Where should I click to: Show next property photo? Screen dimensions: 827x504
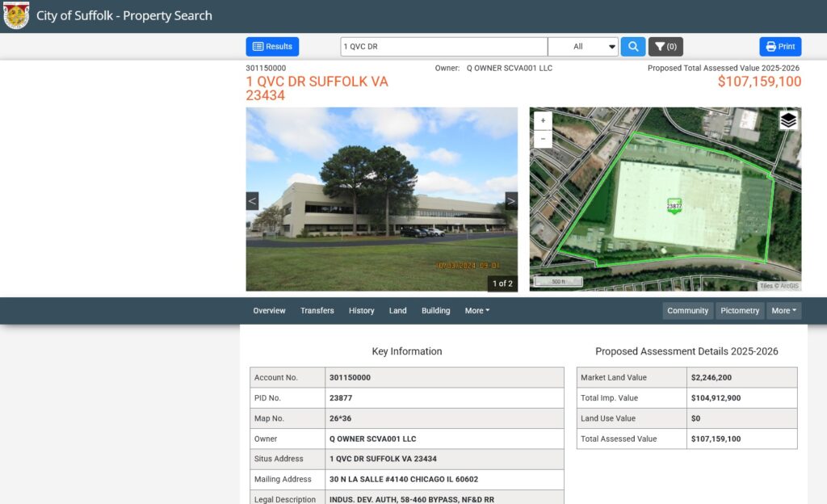click(511, 201)
